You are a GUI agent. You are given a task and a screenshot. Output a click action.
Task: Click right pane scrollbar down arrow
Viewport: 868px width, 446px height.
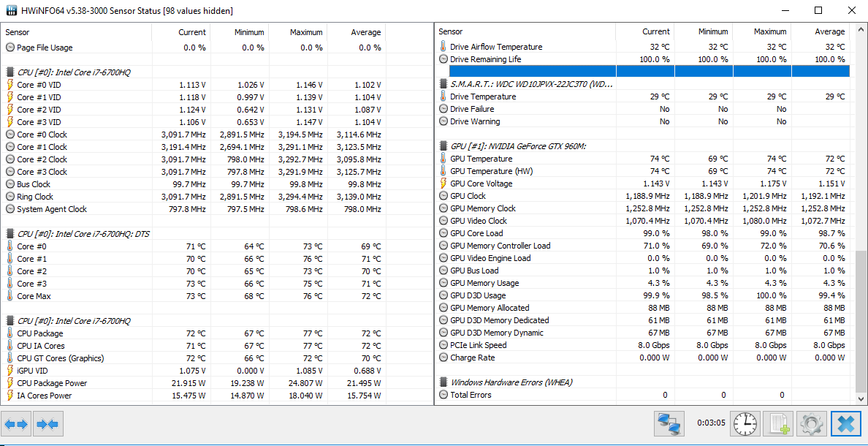861,398
